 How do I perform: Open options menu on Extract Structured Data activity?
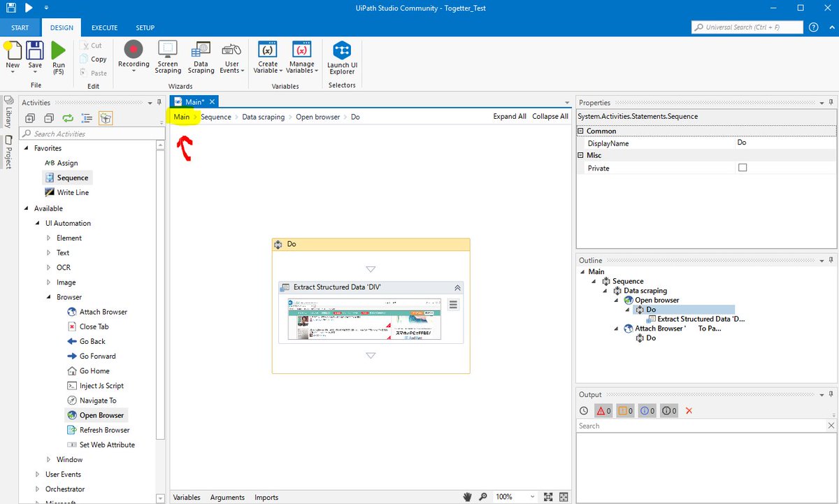tap(453, 305)
